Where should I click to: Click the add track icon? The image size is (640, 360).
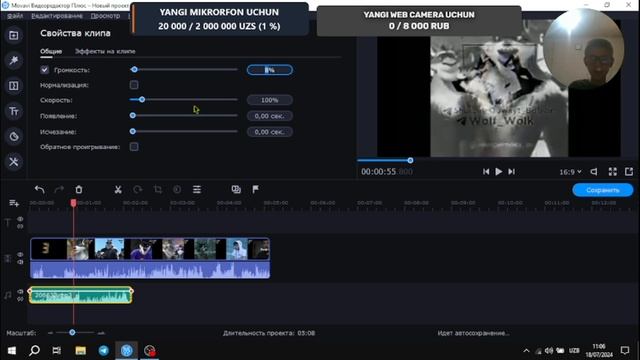[14, 203]
